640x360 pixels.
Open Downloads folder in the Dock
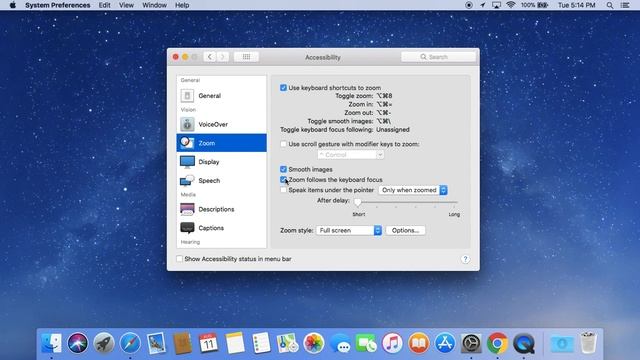(562, 343)
